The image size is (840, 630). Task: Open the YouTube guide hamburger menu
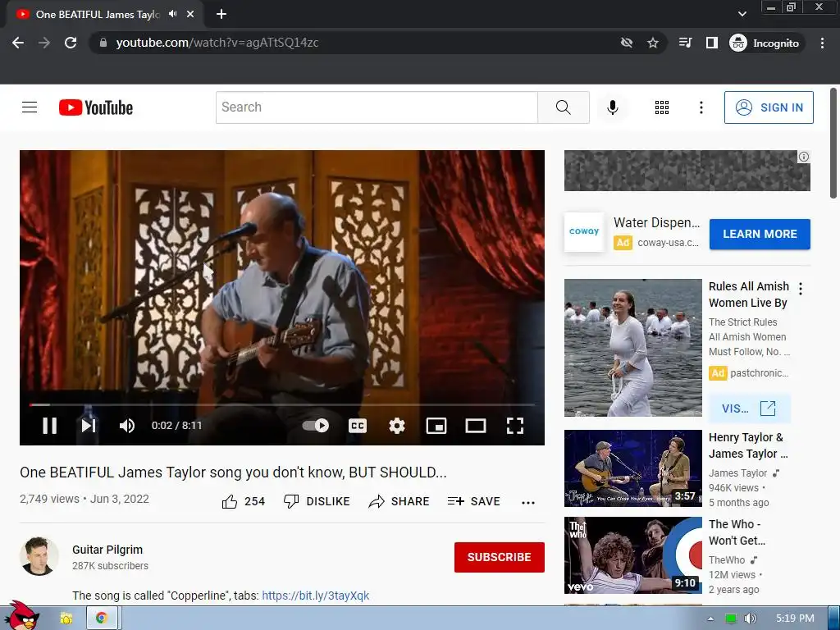30,107
